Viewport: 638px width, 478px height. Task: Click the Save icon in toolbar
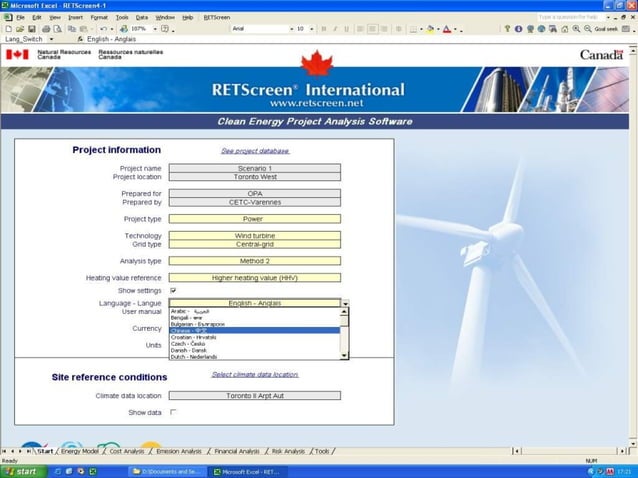click(x=28, y=29)
